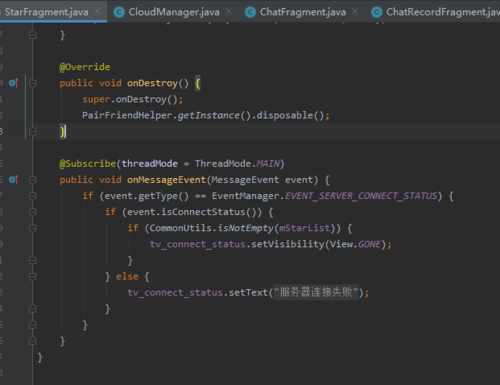Screen dimensions: 500x385
Task: Click the override gutter icon beside onDestroy()
Action: click(x=13, y=83)
